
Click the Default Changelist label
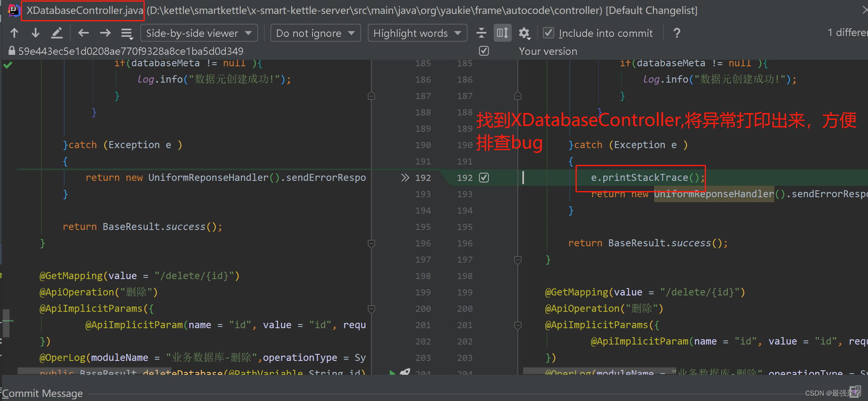(x=652, y=10)
